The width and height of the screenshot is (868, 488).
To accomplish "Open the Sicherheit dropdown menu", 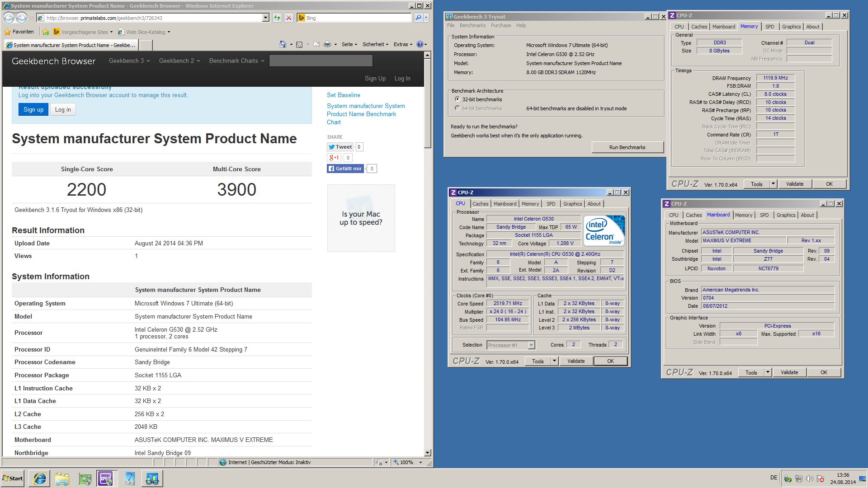I will point(376,44).
